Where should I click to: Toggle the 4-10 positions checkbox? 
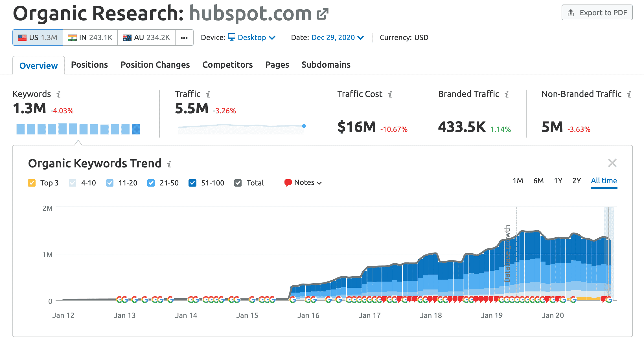click(73, 183)
